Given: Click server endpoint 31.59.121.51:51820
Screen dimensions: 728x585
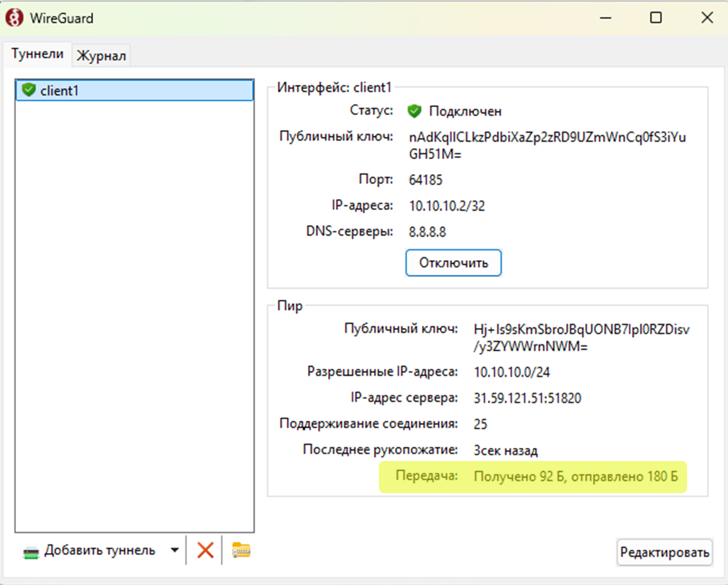Looking at the screenshot, I should pos(527,398).
